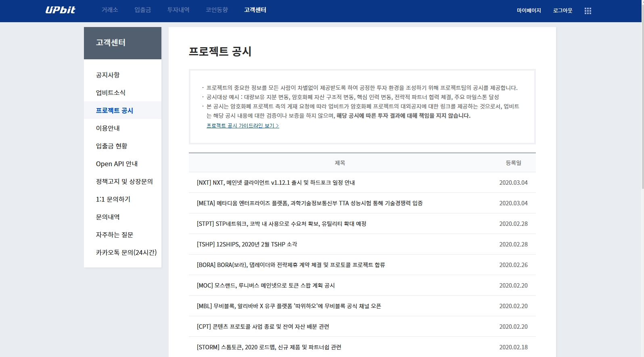Open the 고객센터 top menu
Image resolution: width=644 pixels, height=357 pixels.
click(x=255, y=10)
